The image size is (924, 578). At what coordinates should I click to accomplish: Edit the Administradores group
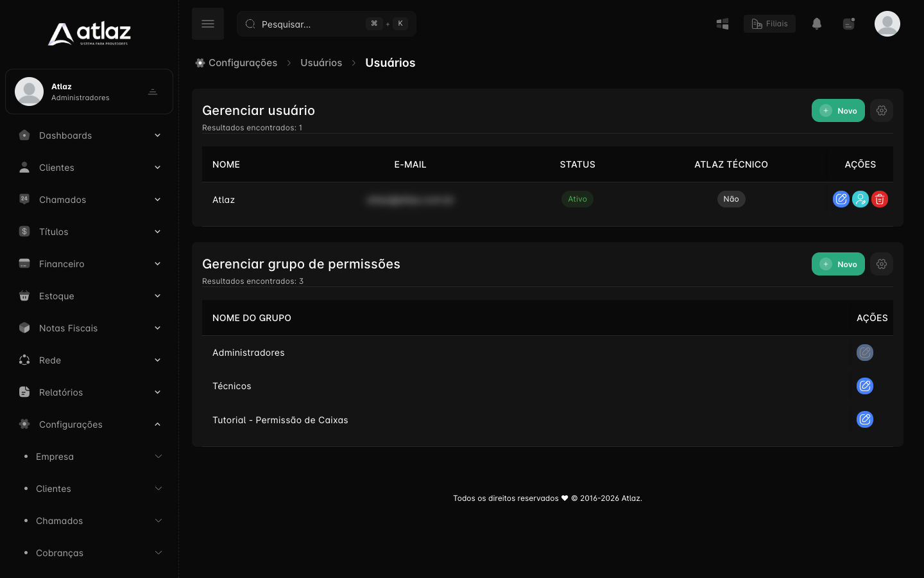pyautogui.click(x=865, y=353)
